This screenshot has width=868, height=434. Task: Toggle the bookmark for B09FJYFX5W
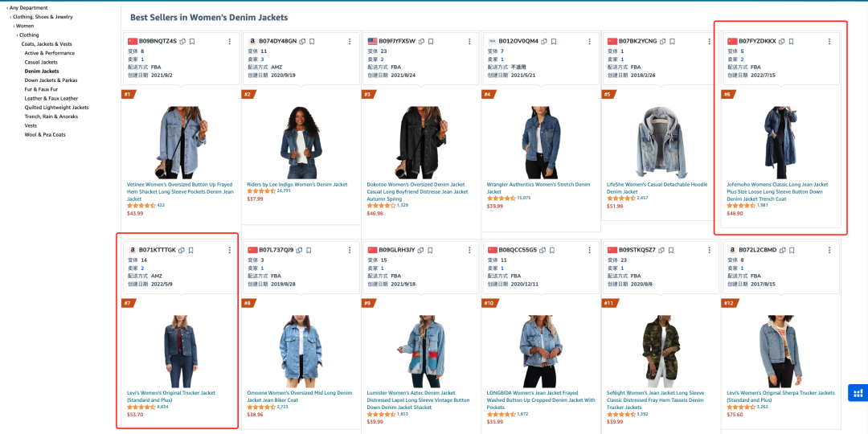[x=431, y=41]
